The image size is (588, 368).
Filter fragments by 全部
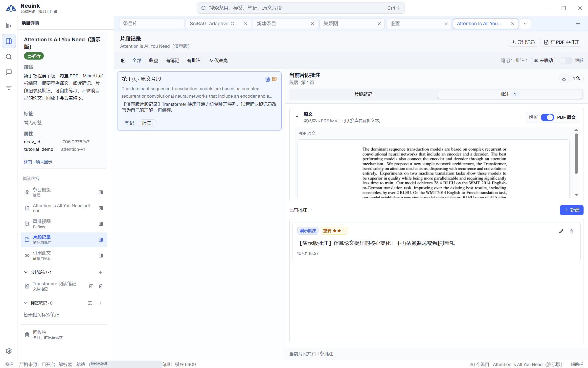(137, 61)
